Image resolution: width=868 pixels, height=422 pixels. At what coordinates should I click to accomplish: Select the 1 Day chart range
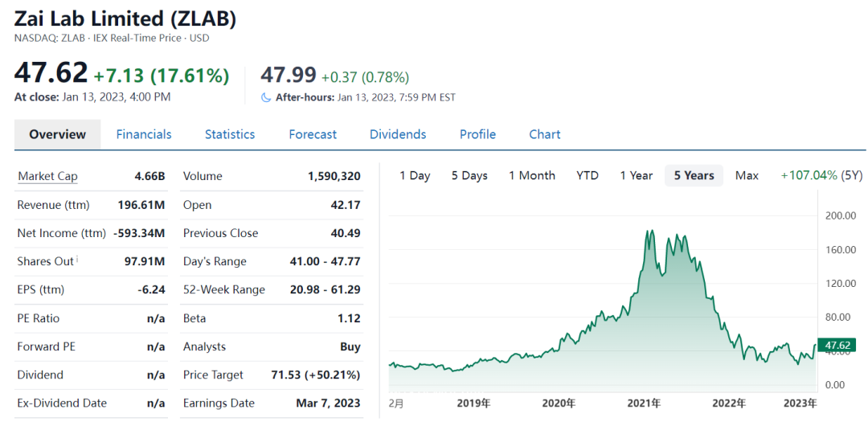point(415,175)
